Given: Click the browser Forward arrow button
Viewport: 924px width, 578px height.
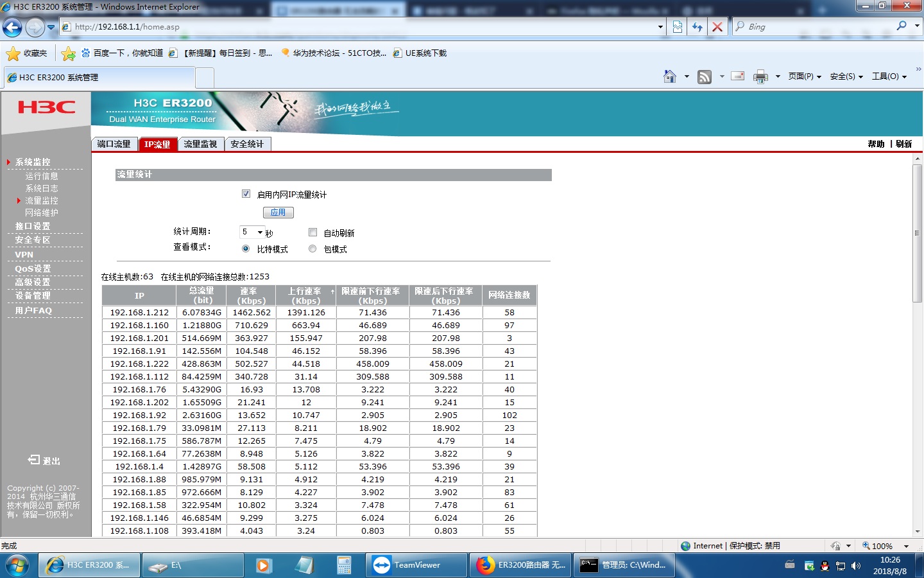Looking at the screenshot, I should [35, 28].
